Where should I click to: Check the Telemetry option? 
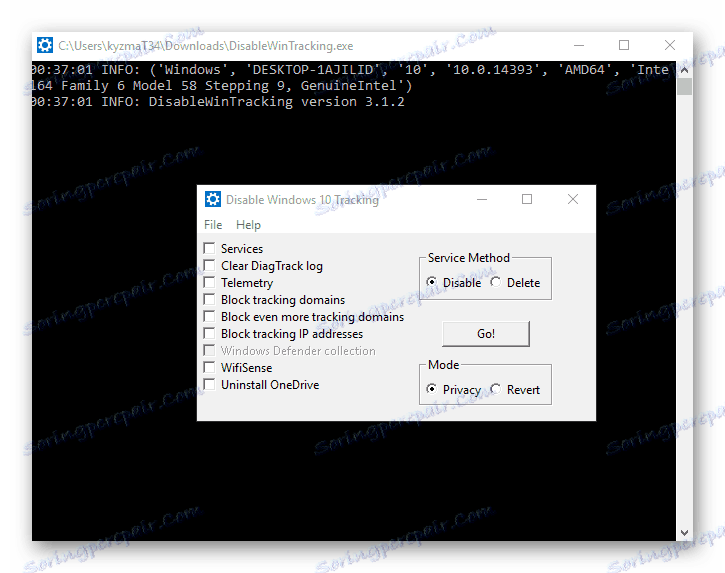(x=209, y=283)
